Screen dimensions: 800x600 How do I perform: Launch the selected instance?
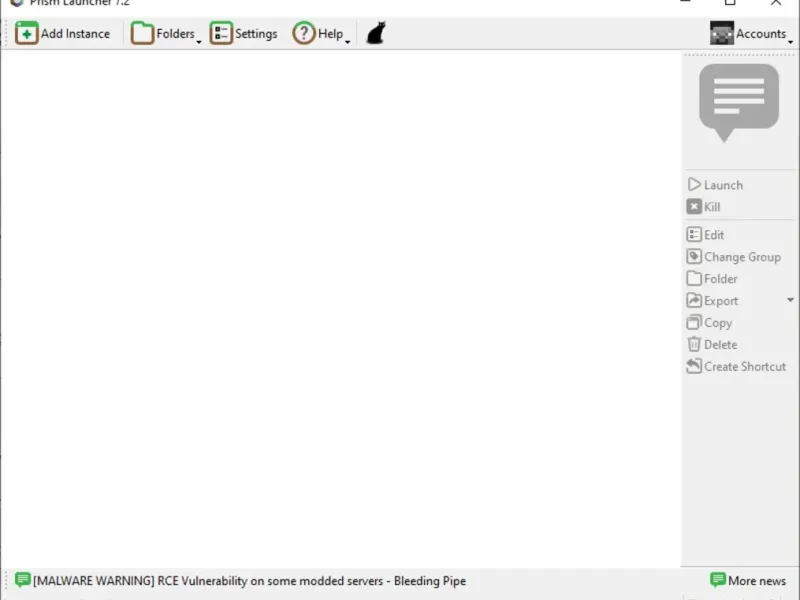(715, 185)
